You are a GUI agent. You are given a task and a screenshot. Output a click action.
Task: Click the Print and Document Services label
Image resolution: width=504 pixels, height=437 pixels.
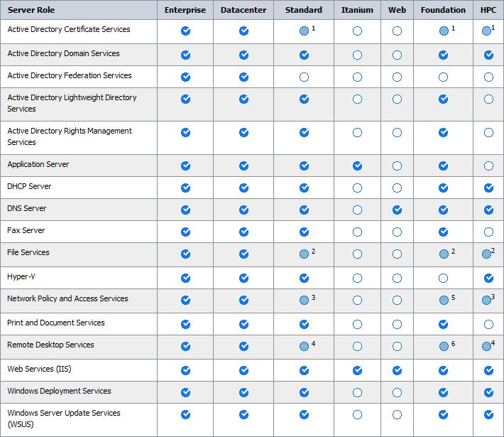(56, 323)
